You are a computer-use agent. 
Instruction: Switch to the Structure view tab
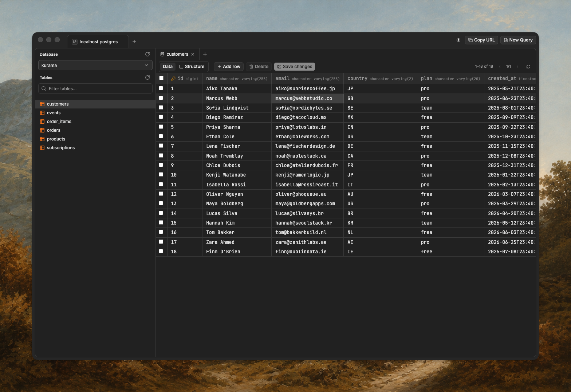click(192, 67)
